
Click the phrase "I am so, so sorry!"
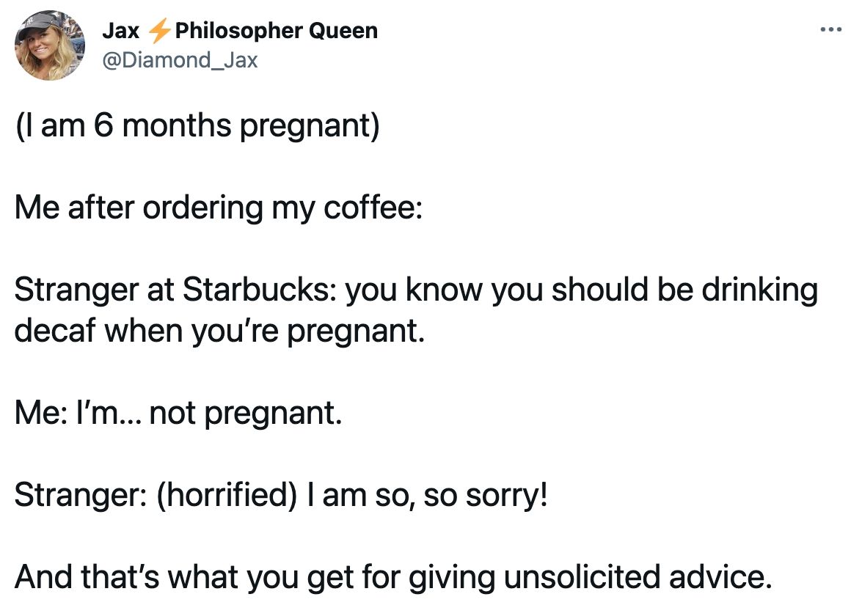(428, 495)
